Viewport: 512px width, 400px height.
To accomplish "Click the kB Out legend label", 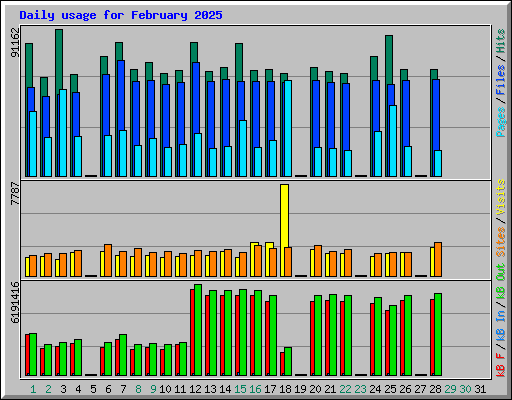I will tap(501, 282).
